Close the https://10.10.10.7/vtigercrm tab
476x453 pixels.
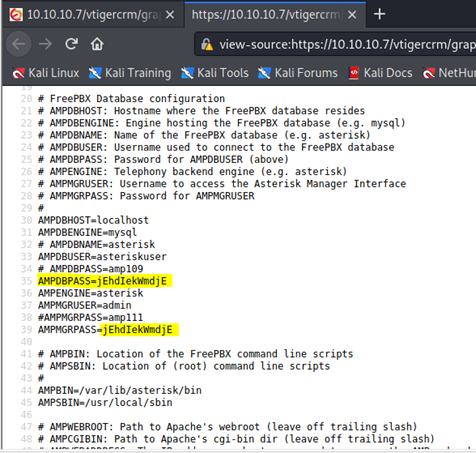tap(352, 15)
